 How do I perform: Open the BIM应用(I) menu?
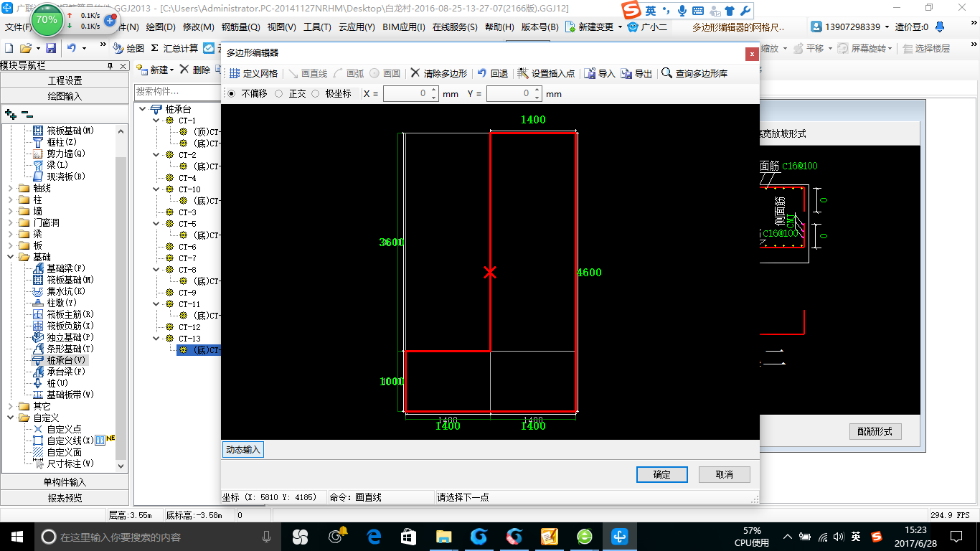coord(404,27)
